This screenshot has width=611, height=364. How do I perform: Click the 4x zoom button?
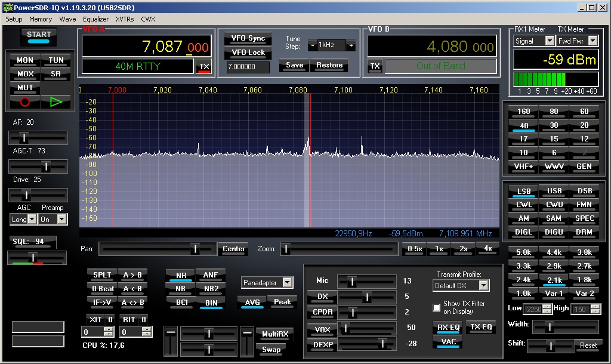(x=487, y=249)
